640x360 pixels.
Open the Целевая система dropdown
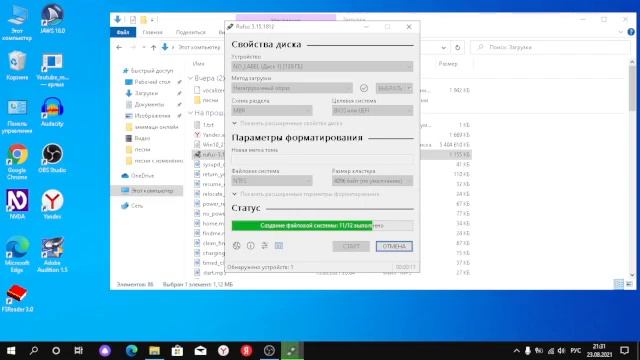(372, 110)
